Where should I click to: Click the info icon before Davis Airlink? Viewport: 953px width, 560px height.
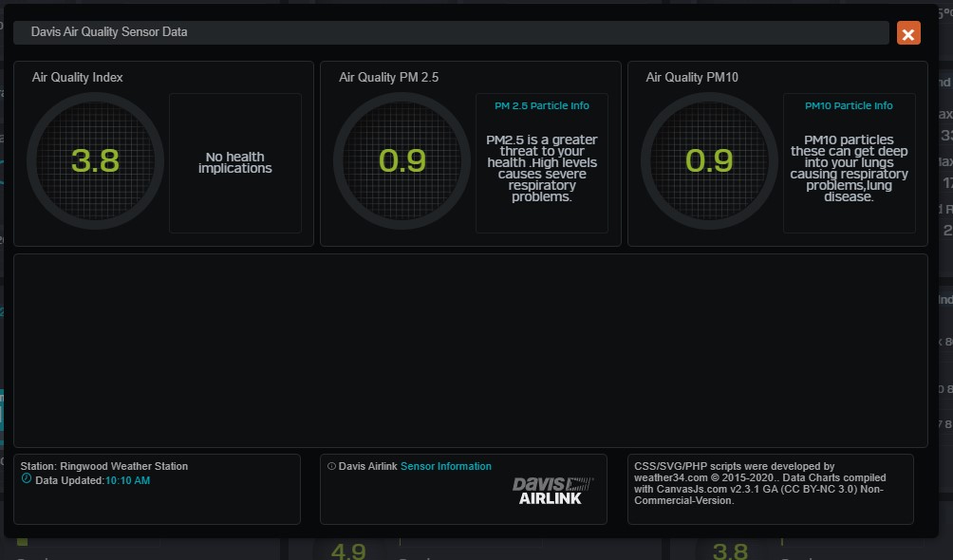pyautogui.click(x=331, y=466)
